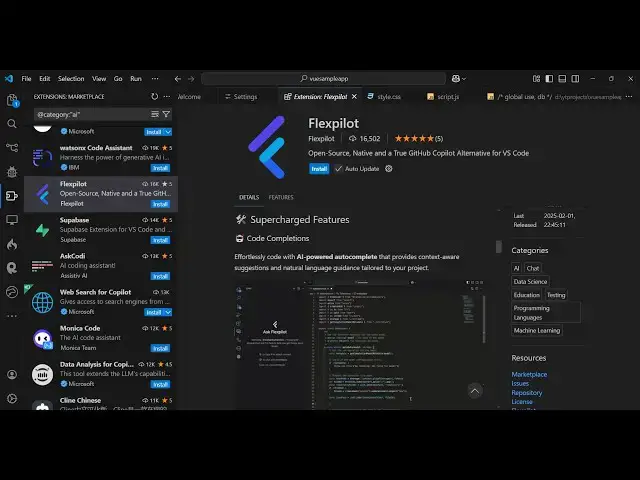Image resolution: width=640 pixels, height=480 pixels.
Task: Open Run and Debug view
Action: [x=12, y=172]
